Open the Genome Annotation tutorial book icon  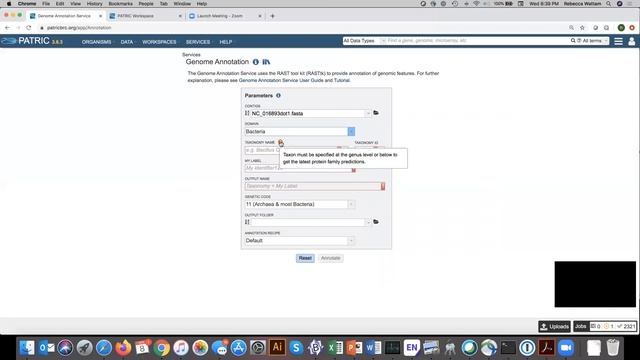pos(266,62)
